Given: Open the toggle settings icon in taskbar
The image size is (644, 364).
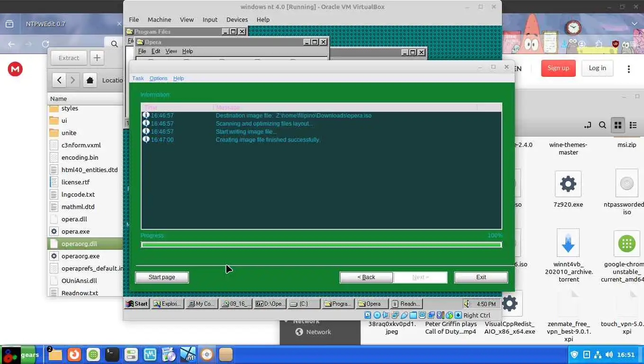Looking at the screenshot, I should click(131, 355).
